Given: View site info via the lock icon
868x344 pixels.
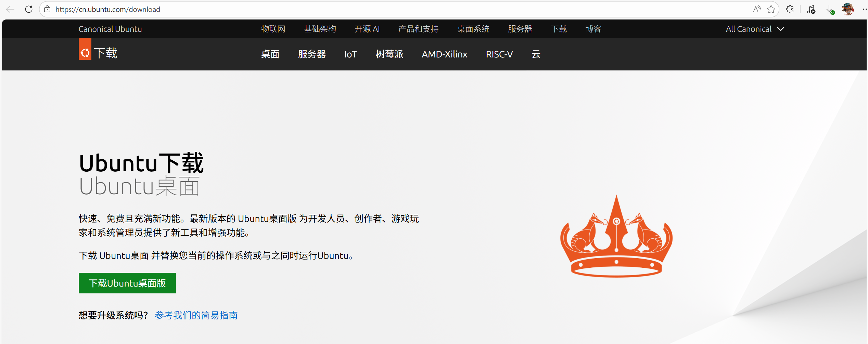Looking at the screenshot, I should tap(47, 9).
